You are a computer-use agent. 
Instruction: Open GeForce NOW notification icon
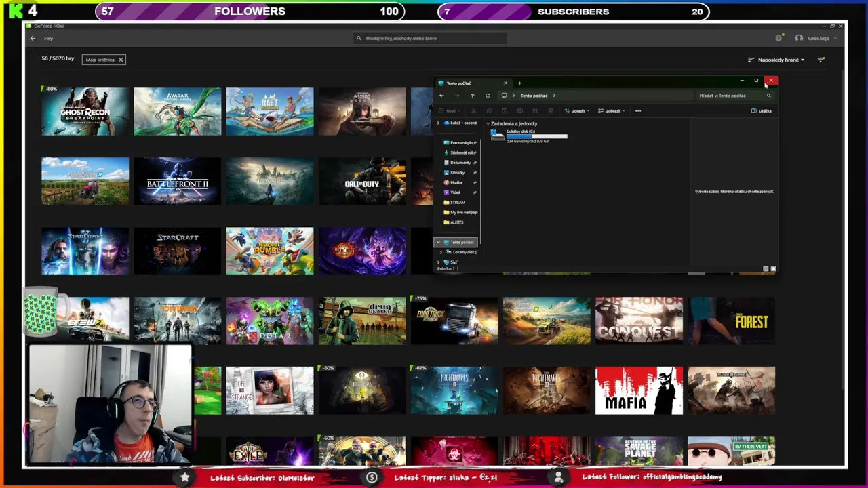pos(778,38)
